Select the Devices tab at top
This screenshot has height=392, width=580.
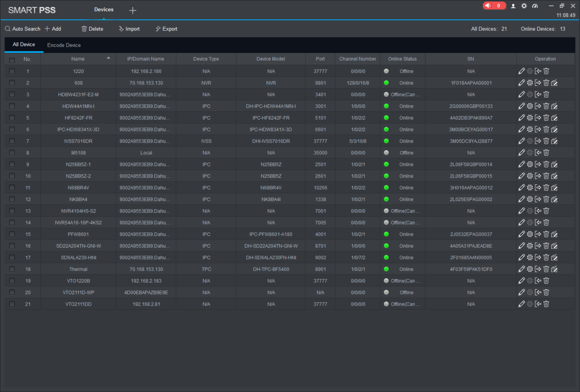point(103,9)
